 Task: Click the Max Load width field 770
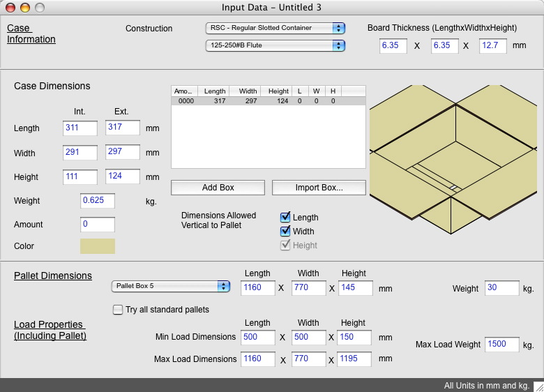pos(308,359)
